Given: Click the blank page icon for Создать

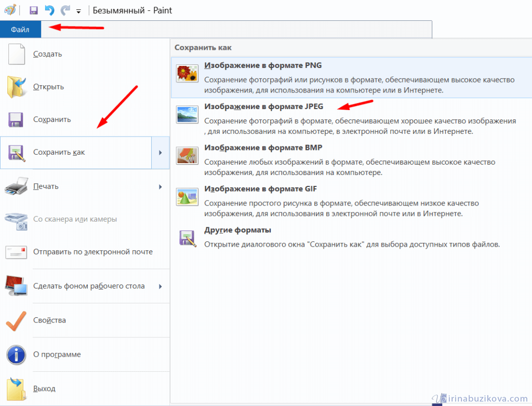Looking at the screenshot, I should tap(16, 53).
